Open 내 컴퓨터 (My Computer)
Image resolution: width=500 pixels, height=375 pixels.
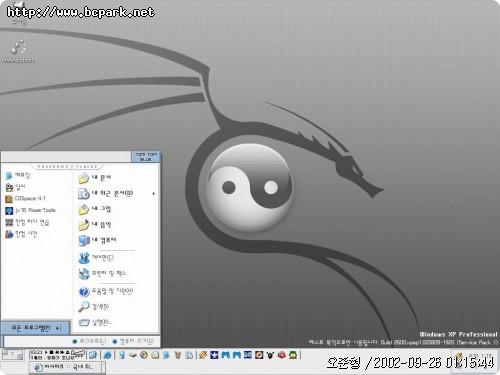click(x=97, y=240)
